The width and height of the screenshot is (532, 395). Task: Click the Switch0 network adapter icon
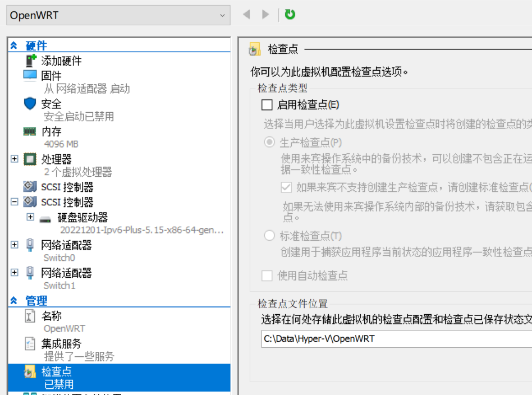pyautogui.click(x=30, y=245)
